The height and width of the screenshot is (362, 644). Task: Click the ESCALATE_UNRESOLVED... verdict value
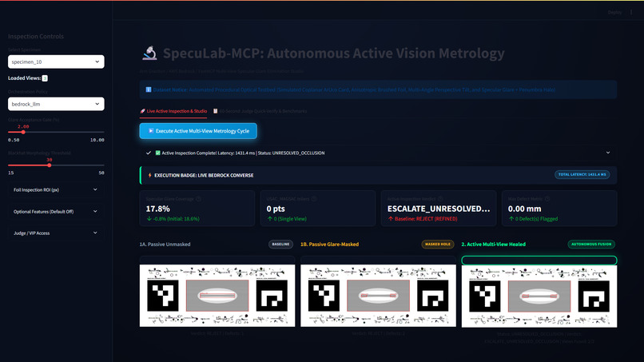[439, 209]
